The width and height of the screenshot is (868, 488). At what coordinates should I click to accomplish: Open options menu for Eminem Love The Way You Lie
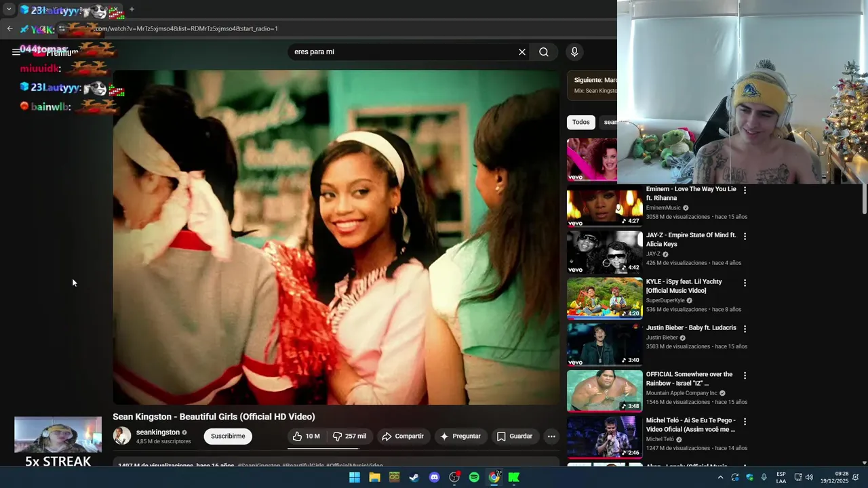click(x=745, y=190)
